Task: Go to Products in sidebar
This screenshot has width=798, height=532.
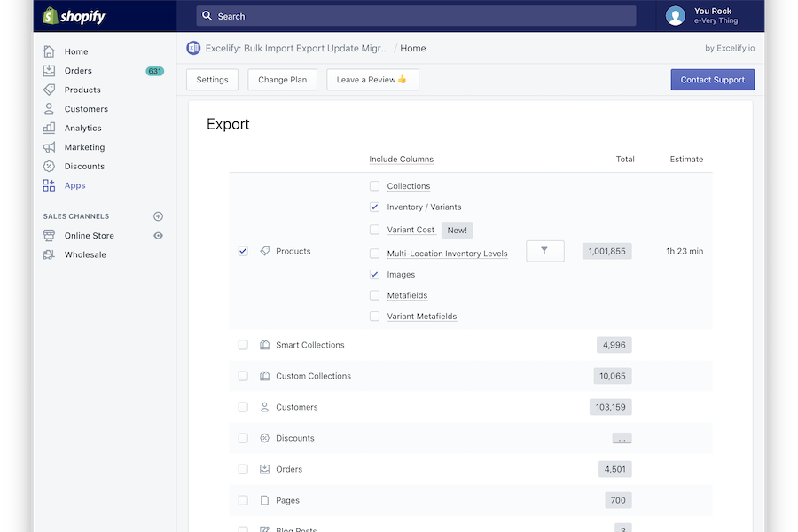Action: (82, 90)
